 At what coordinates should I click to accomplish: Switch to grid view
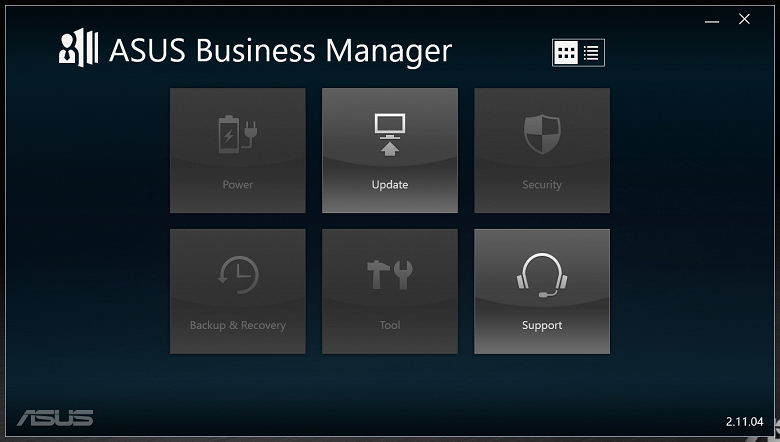tap(566, 52)
